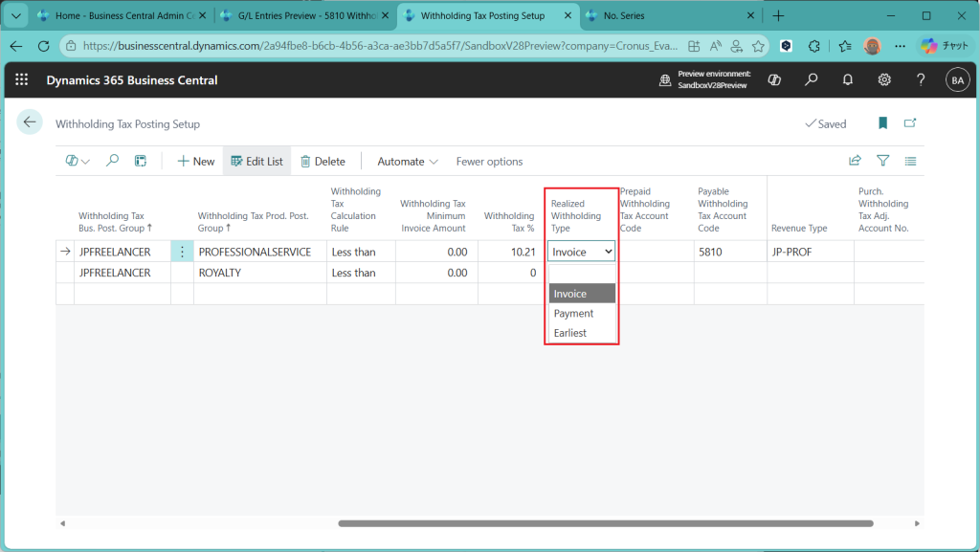Viewport: 980px width, 552px height.
Task: Click the filter funnel icon
Action: click(x=883, y=162)
